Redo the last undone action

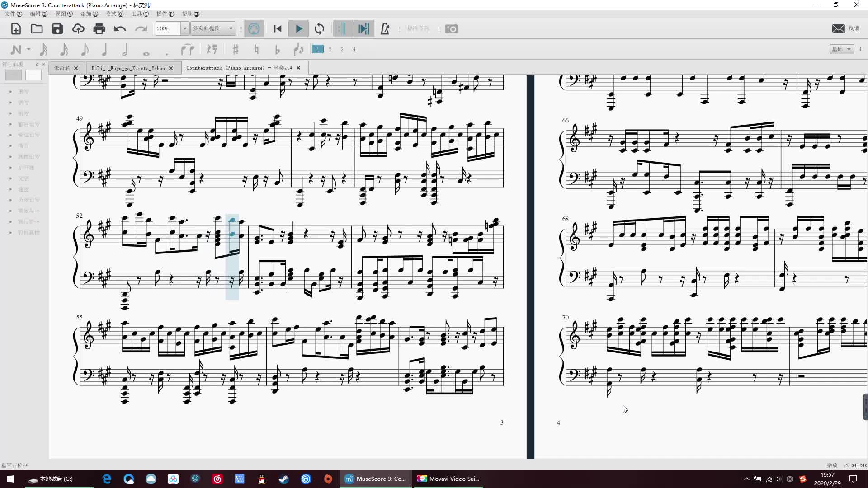point(141,29)
